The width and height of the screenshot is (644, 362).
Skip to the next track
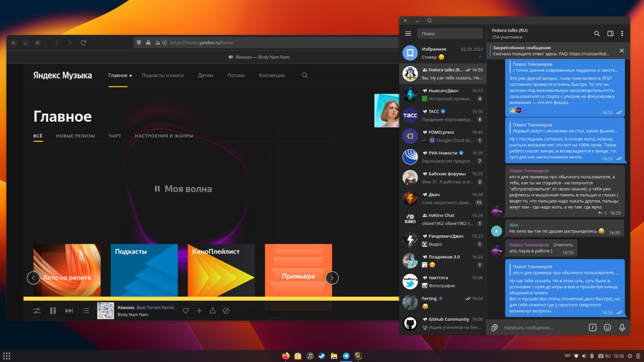click(69, 311)
